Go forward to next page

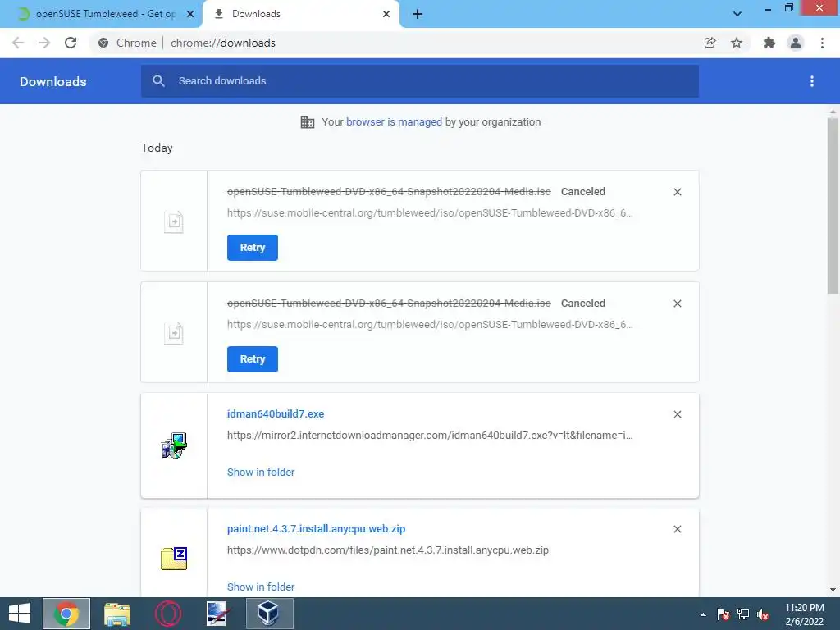[x=44, y=43]
